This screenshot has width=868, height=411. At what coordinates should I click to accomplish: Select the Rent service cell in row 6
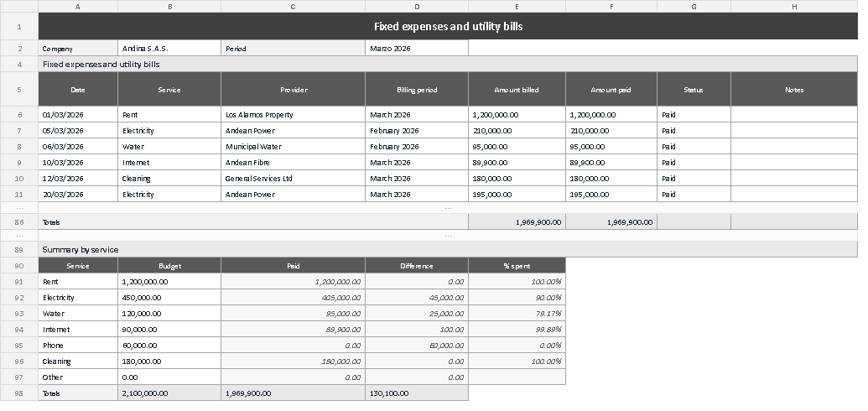[169, 115]
